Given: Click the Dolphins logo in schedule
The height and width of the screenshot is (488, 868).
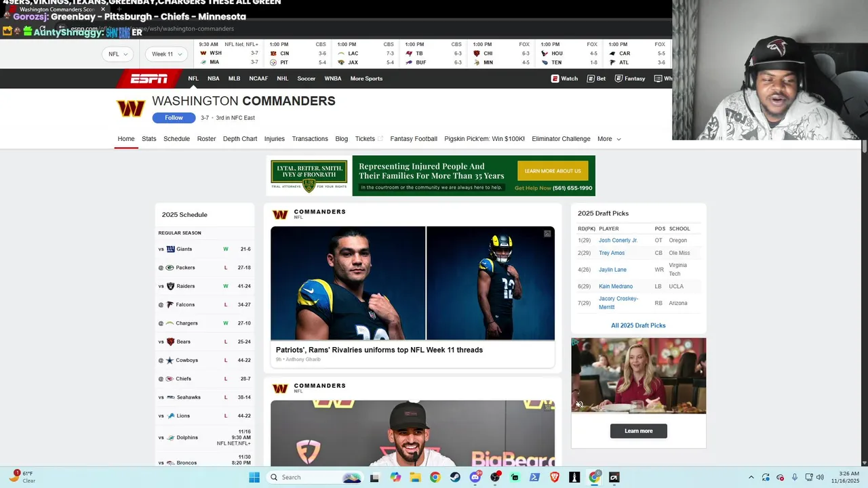Looking at the screenshot, I should (170, 438).
